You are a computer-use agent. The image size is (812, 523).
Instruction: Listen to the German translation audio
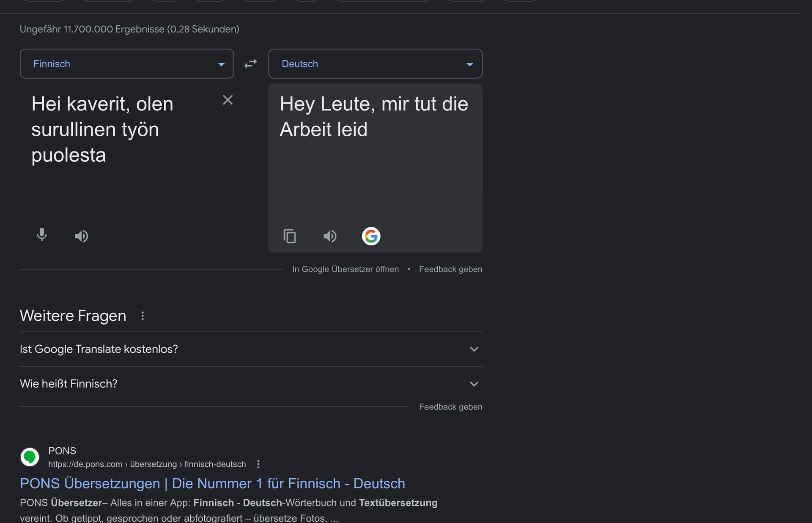point(330,236)
